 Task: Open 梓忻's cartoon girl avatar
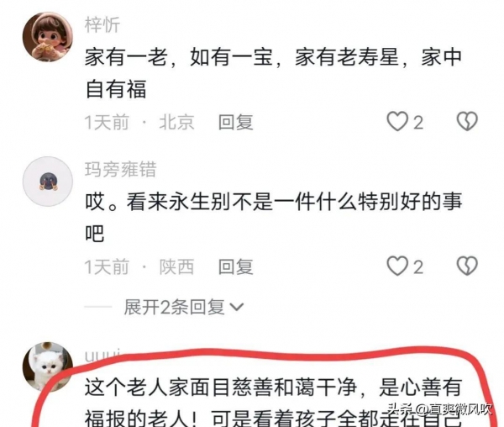pyautogui.click(x=48, y=37)
